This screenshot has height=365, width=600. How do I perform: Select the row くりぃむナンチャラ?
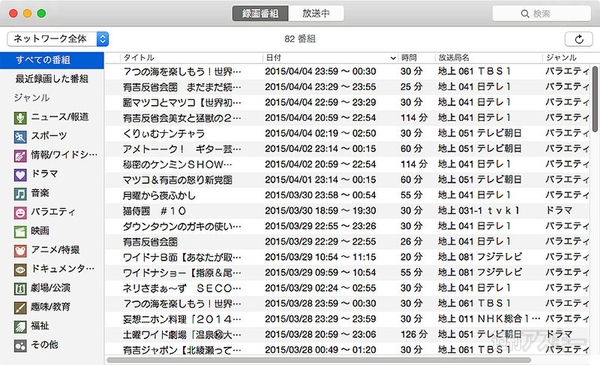coord(347,134)
